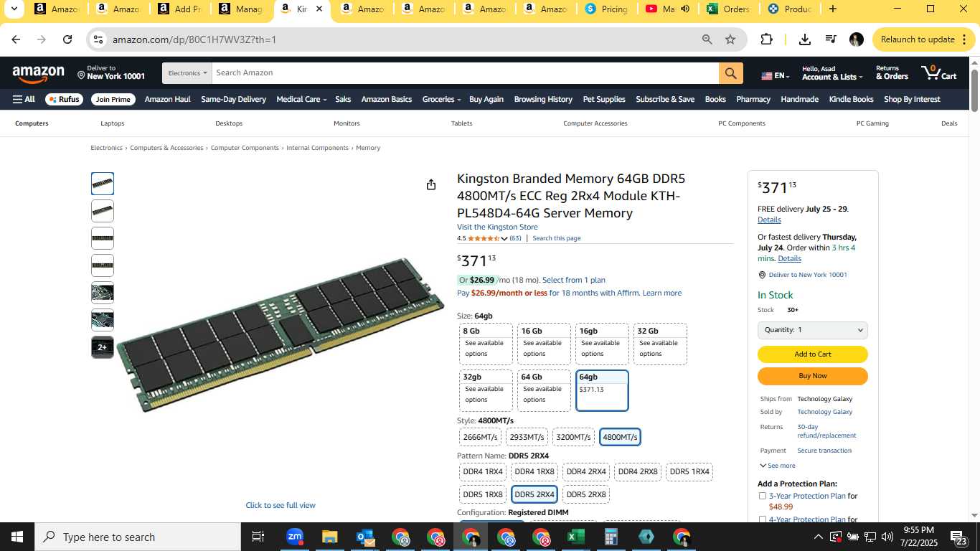Select DDR5 2RX8 pattern
Screen dimensions: 980x551
tap(586, 494)
